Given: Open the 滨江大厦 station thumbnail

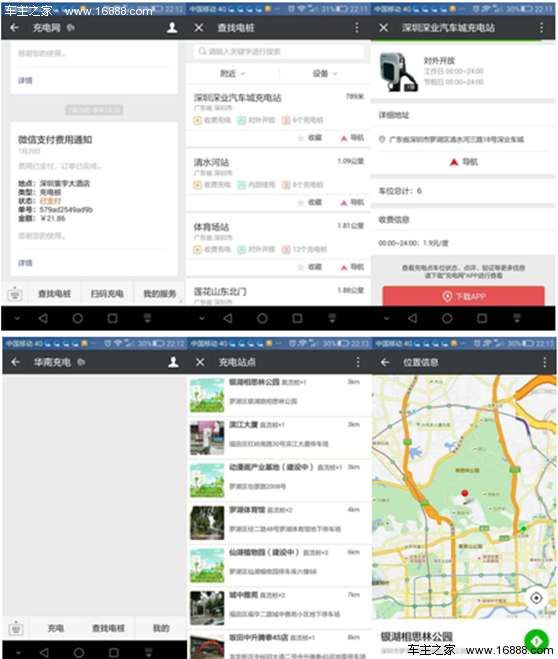Looking at the screenshot, I should pos(207,438).
